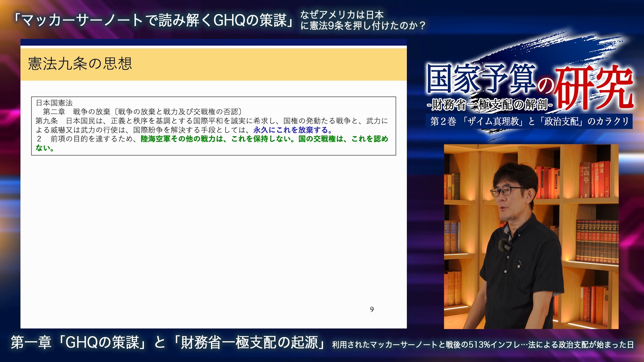Viewport: 644px width, 362px height.
Task: Click the green text 国の交戦権は
Action: point(322,139)
